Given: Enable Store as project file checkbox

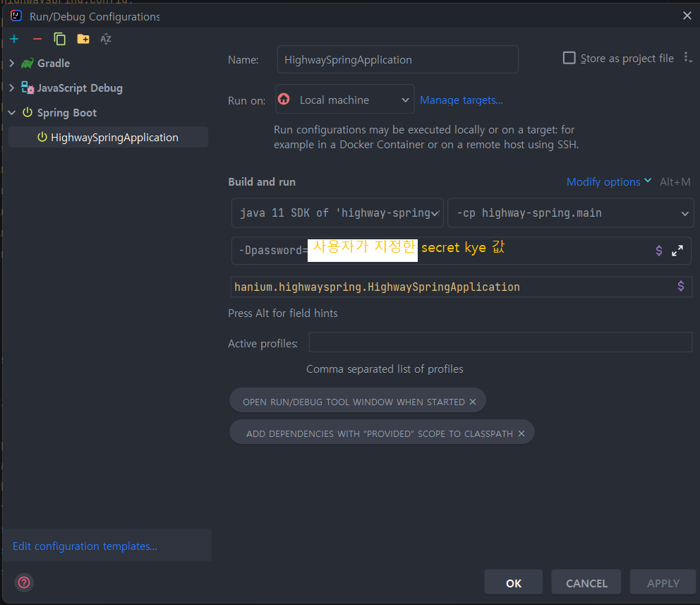Looking at the screenshot, I should tap(569, 58).
